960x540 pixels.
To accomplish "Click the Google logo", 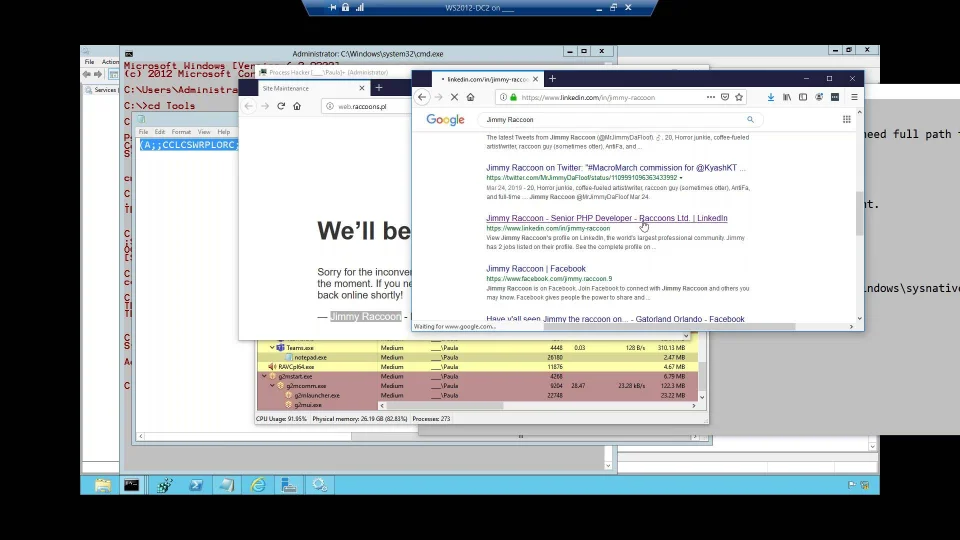I will [x=445, y=120].
